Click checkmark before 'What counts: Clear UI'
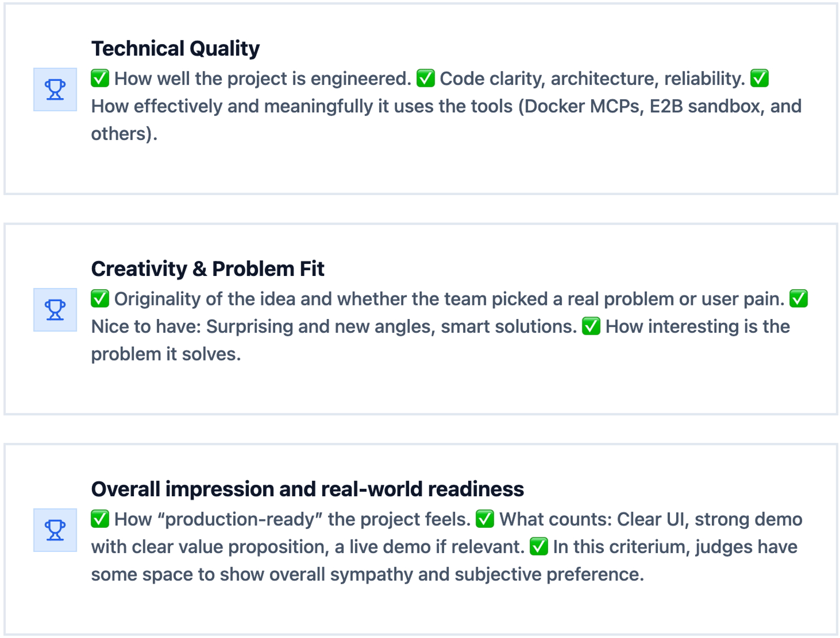840x638 pixels. [x=485, y=519]
